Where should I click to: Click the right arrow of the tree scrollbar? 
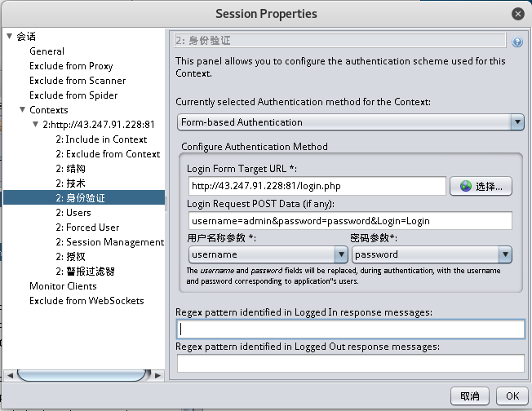click(157, 375)
